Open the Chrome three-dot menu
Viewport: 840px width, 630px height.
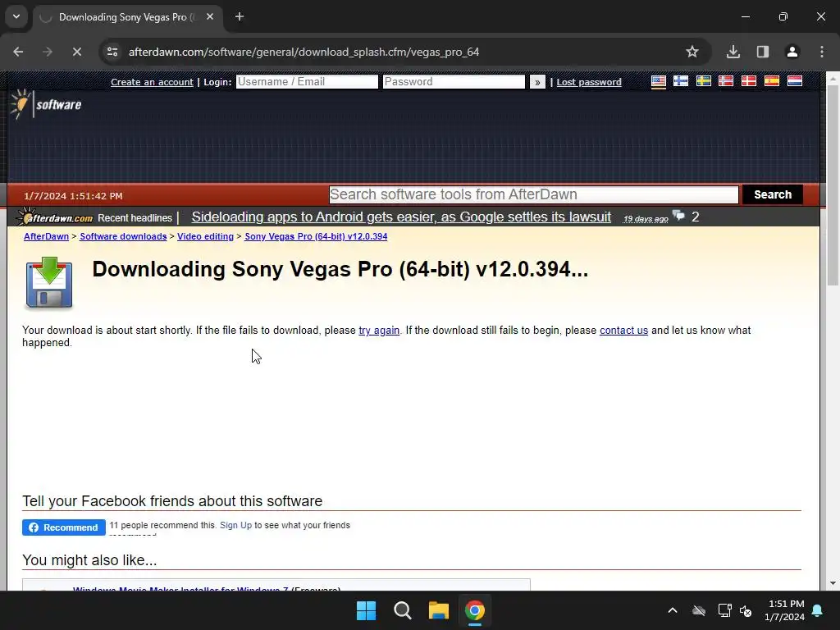click(822, 52)
